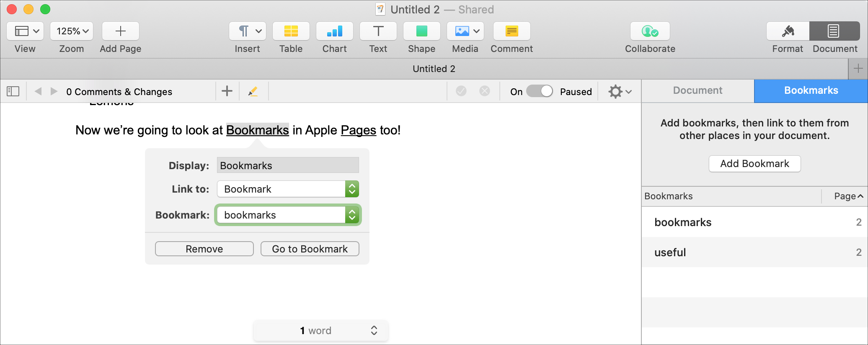This screenshot has width=868, height=345.
Task: Add a Comment with the sticky note icon
Action: click(512, 31)
